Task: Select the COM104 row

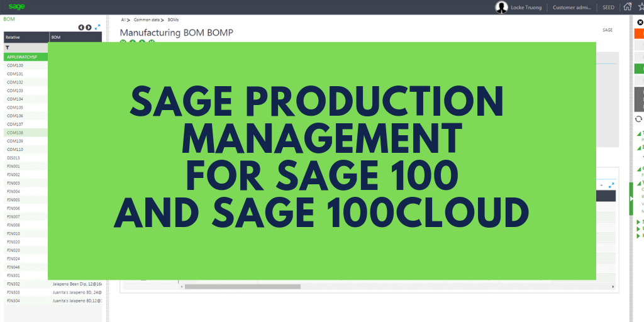Action: (x=26, y=99)
